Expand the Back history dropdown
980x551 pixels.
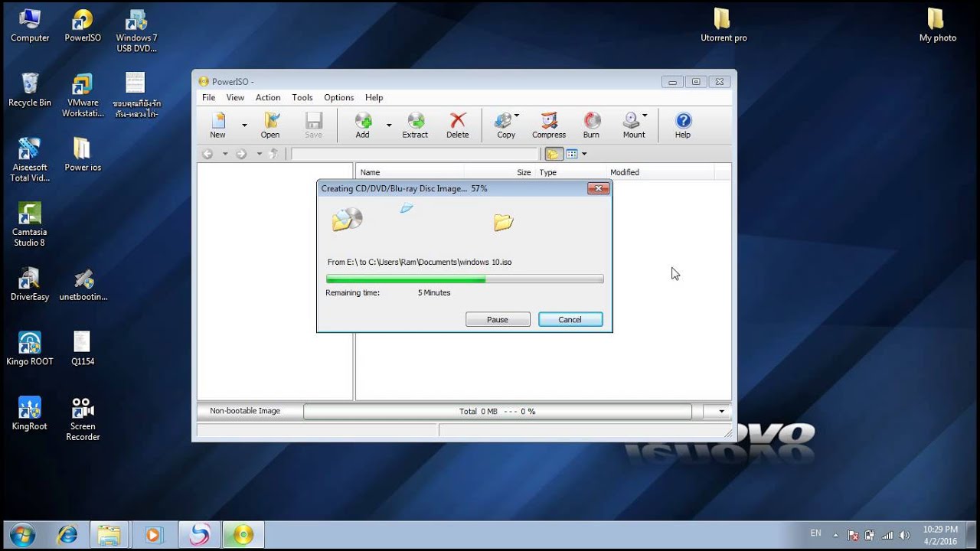point(225,154)
